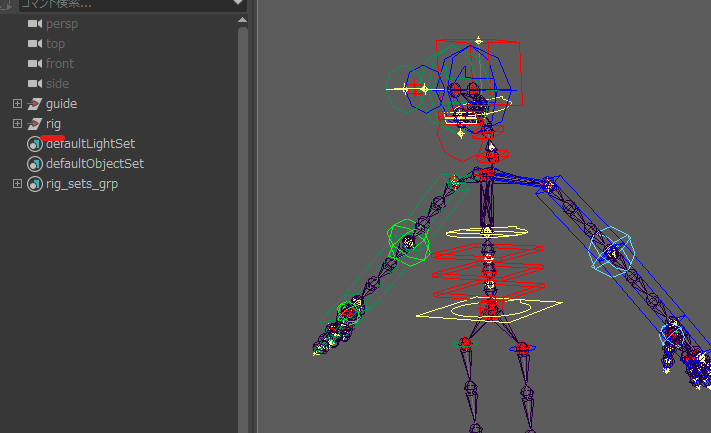
Task: Click the guide transform node icon
Action: click(x=35, y=104)
